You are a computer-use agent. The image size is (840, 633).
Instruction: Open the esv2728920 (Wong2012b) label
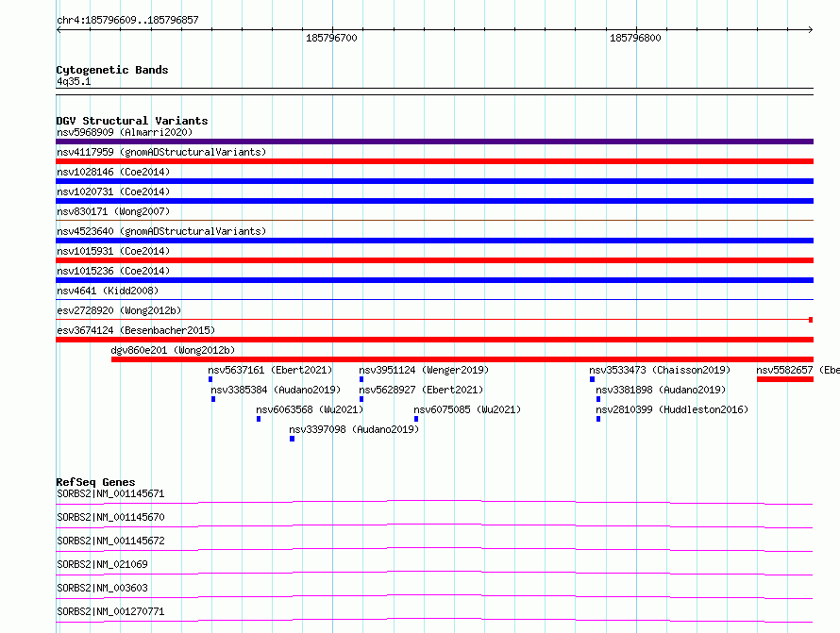pyautogui.click(x=119, y=310)
